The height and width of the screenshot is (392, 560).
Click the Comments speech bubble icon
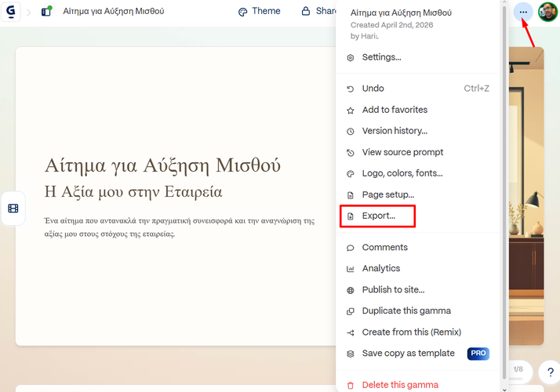[x=351, y=248]
